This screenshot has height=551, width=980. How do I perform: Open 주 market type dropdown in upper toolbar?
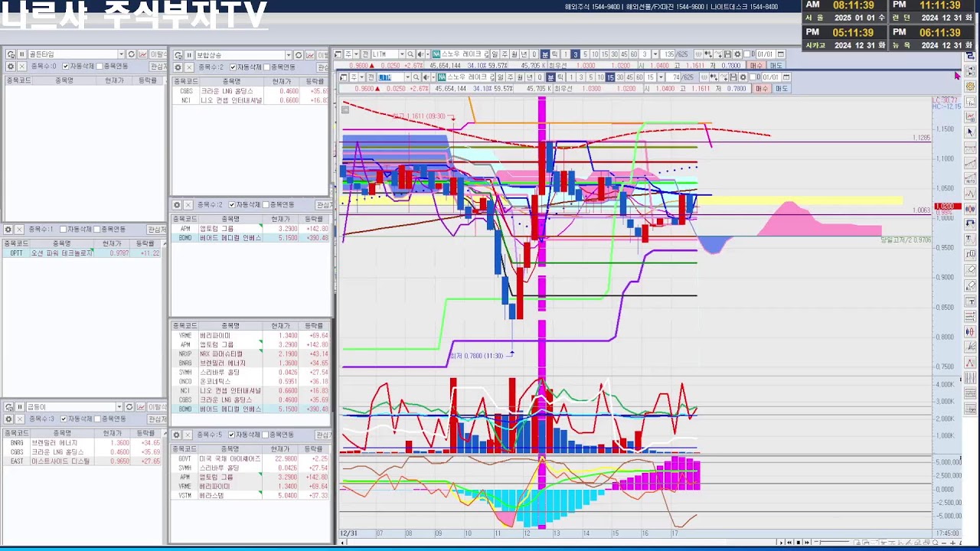point(357,54)
